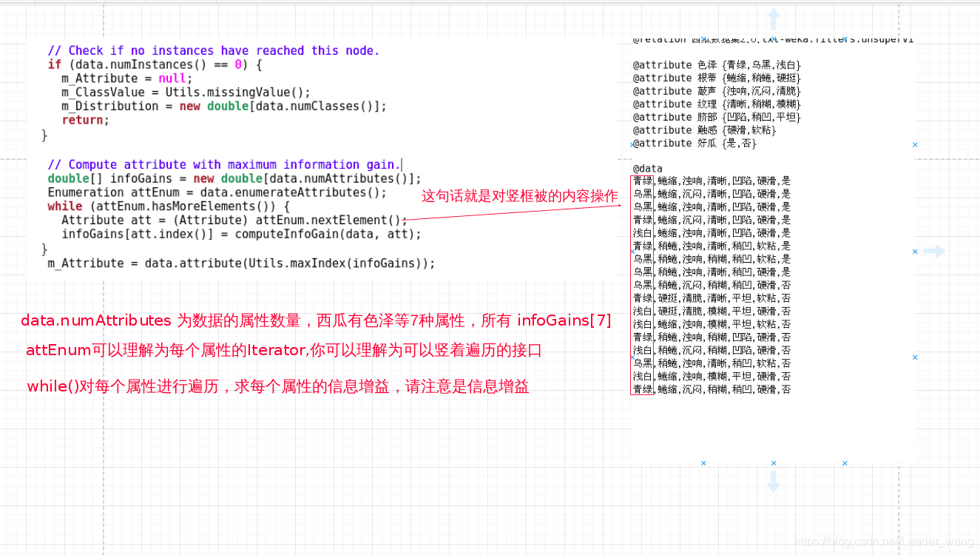980x555 pixels.
Task: Click the '@attribute 纹理 {清晰,稍糊,模糊}' line
Action: pyautogui.click(x=717, y=104)
